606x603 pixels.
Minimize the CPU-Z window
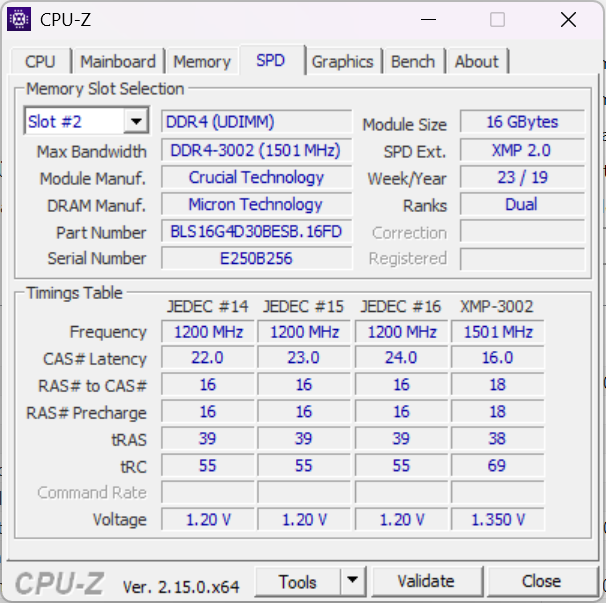(428, 19)
